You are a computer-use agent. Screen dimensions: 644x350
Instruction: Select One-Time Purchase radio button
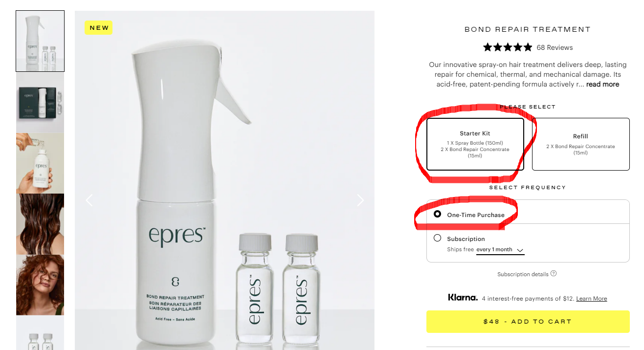[x=437, y=214]
